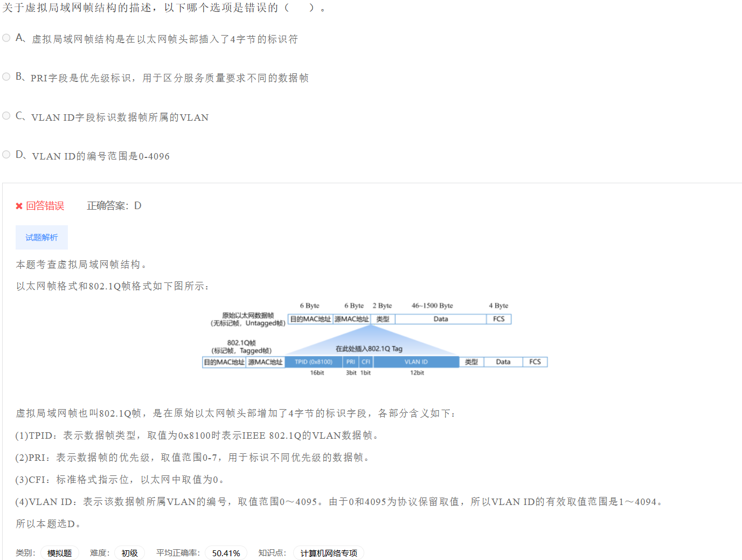Click the 初级 difficulty tag
The height and width of the screenshot is (560, 742).
pyautogui.click(x=129, y=553)
